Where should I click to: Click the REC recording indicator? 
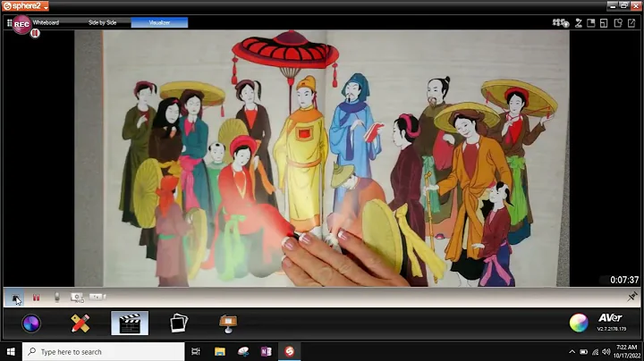coord(21,24)
